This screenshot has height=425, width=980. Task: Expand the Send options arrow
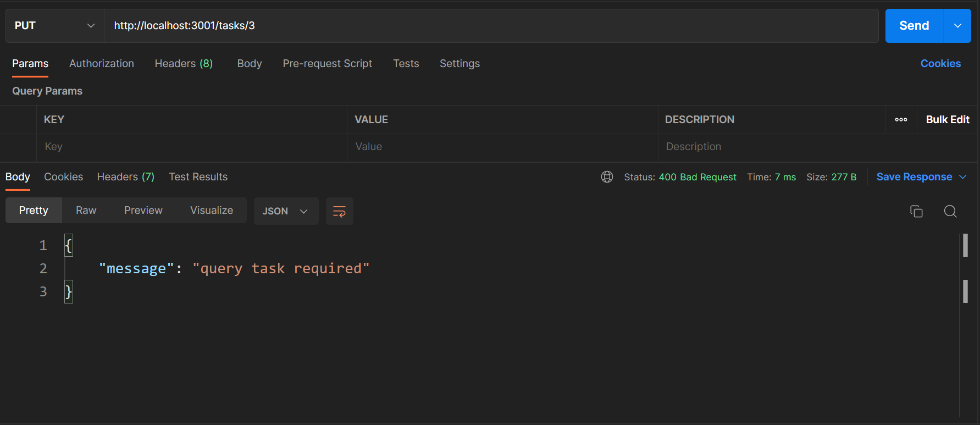coord(957,26)
